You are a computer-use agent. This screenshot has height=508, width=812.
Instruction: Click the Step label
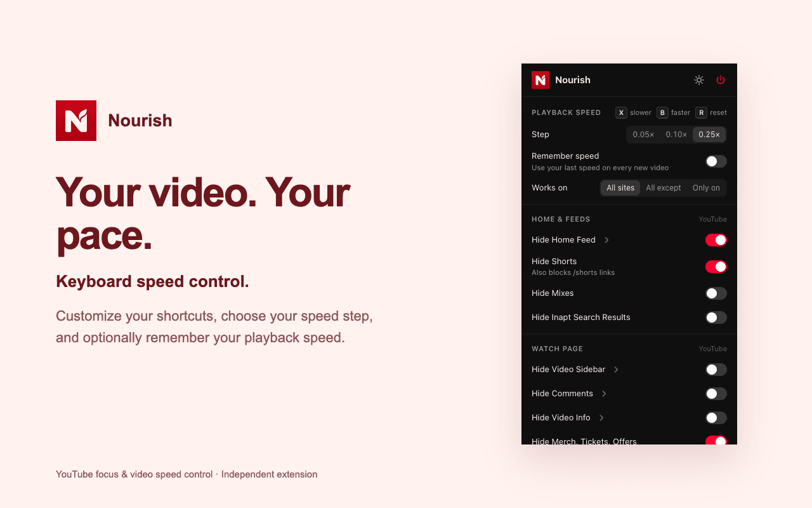540,135
